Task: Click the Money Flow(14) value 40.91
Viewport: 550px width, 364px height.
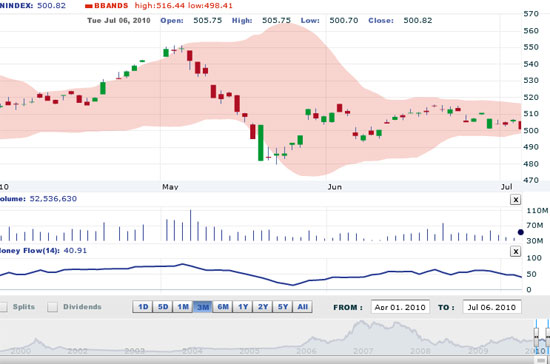Action: tap(75, 251)
